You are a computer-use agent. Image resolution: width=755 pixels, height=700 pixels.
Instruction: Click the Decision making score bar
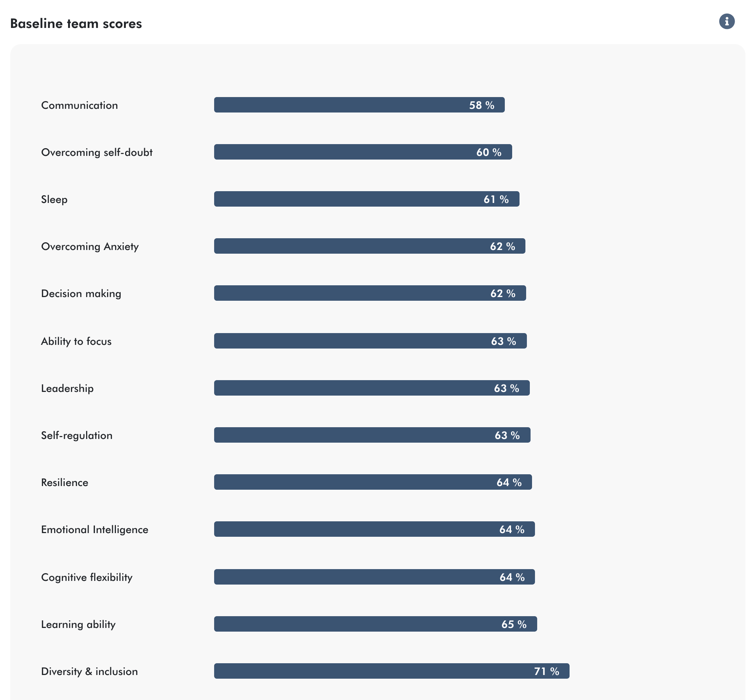[369, 293]
